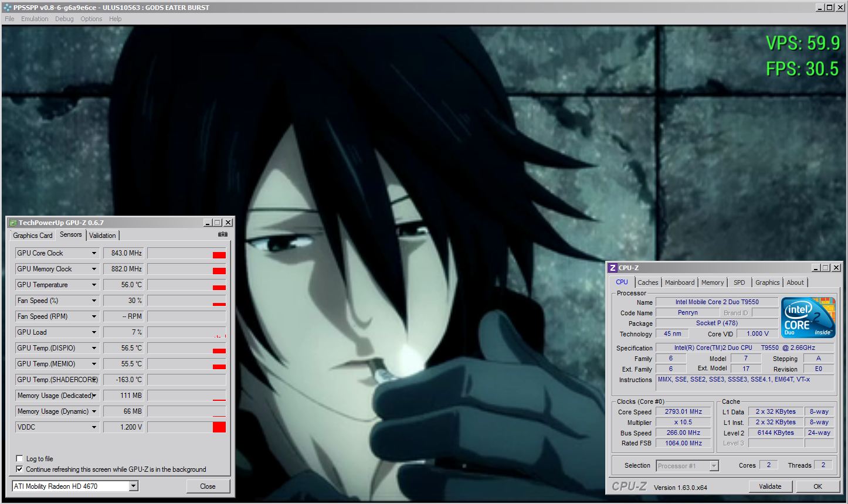Click the CPU-Z title bar icon
This screenshot has height=504, width=848.
(612, 268)
